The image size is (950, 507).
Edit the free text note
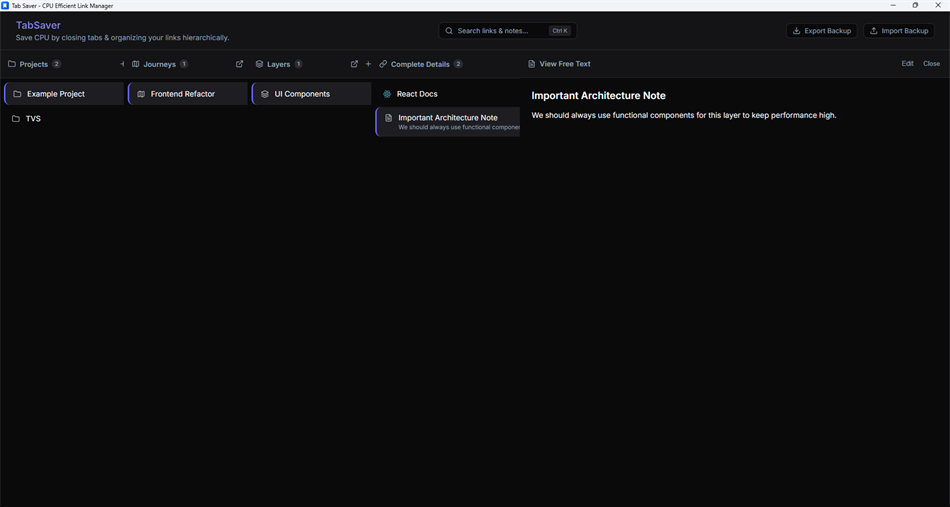pyautogui.click(x=907, y=64)
